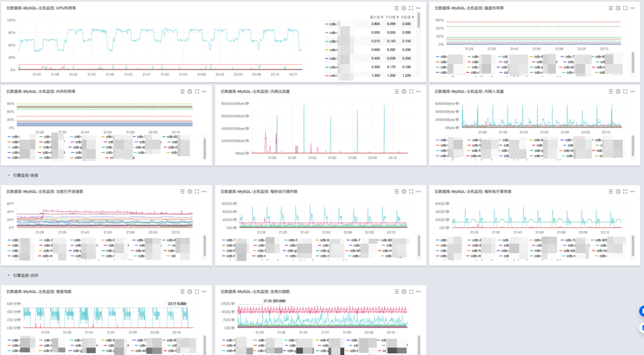Screen dimensions: 644x355
Task: Open more options on 内网出流量 panel
Action: pos(418,91)
